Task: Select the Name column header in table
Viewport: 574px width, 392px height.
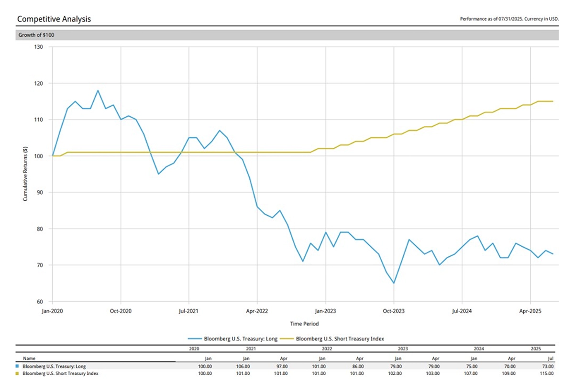Action: [x=29, y=358]
